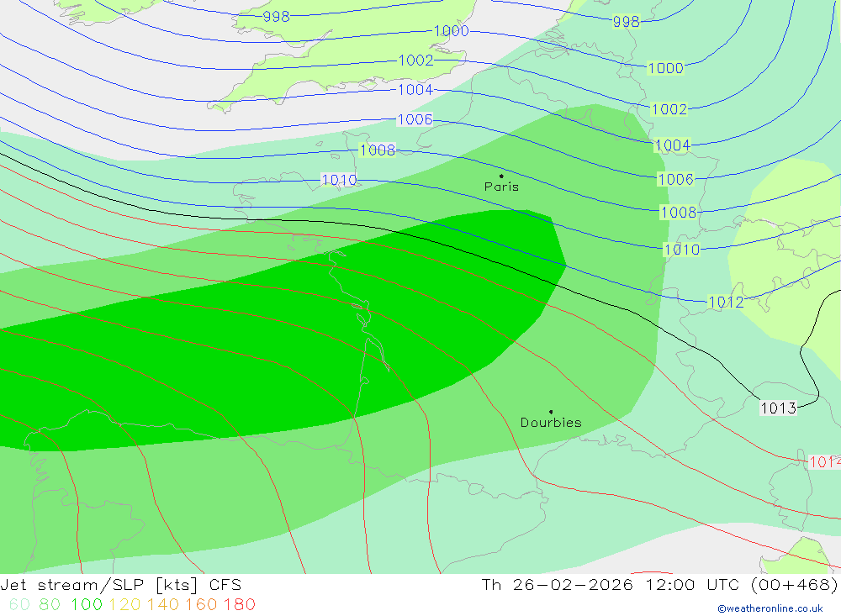
Task: Click the forecast date Th 26-02-2026 text
Action: (558, 585)
